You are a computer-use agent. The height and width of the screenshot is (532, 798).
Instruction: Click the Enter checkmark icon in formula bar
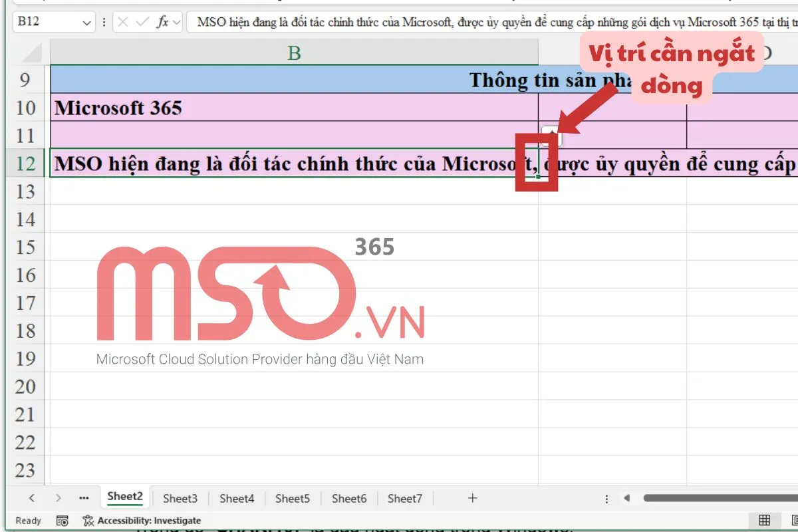142,22
